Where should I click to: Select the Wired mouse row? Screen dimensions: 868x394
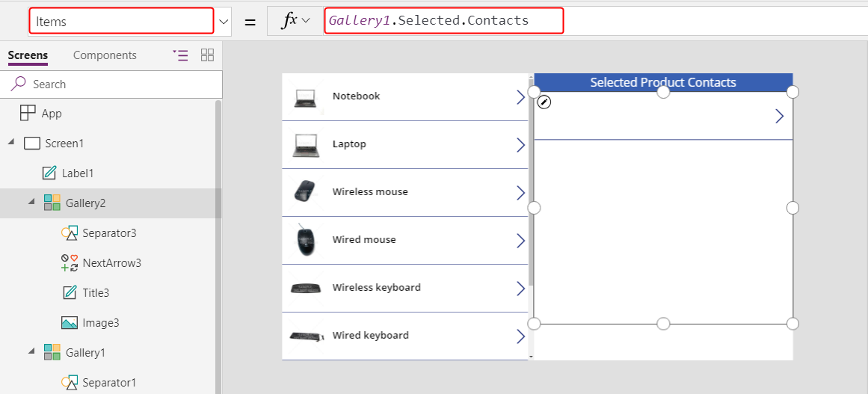(405, 240)
